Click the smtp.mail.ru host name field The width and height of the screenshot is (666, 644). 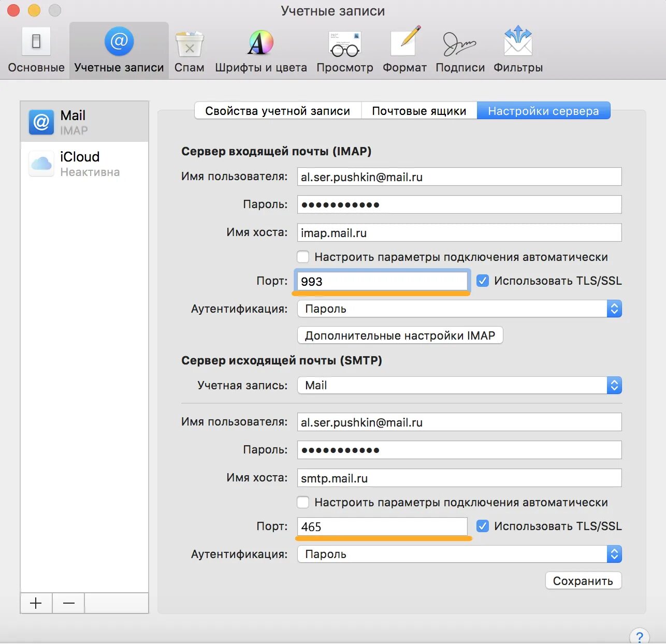[x=459, y=478]
